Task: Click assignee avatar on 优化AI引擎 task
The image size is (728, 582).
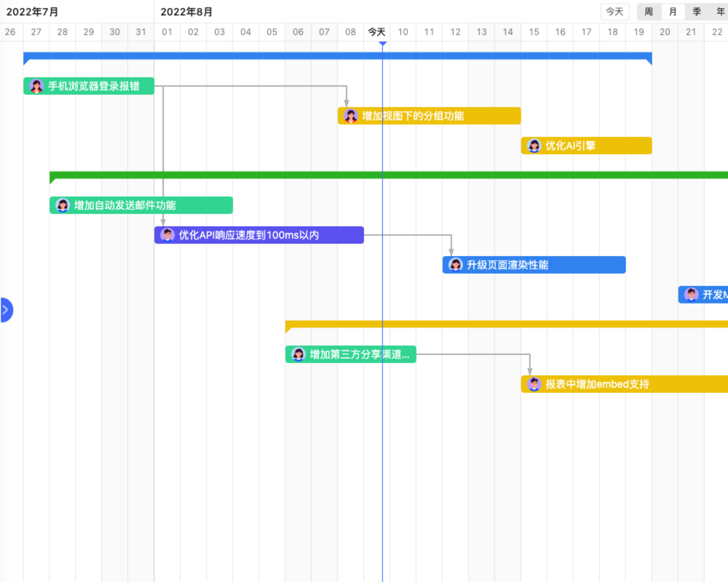Action: pos(533,145)
